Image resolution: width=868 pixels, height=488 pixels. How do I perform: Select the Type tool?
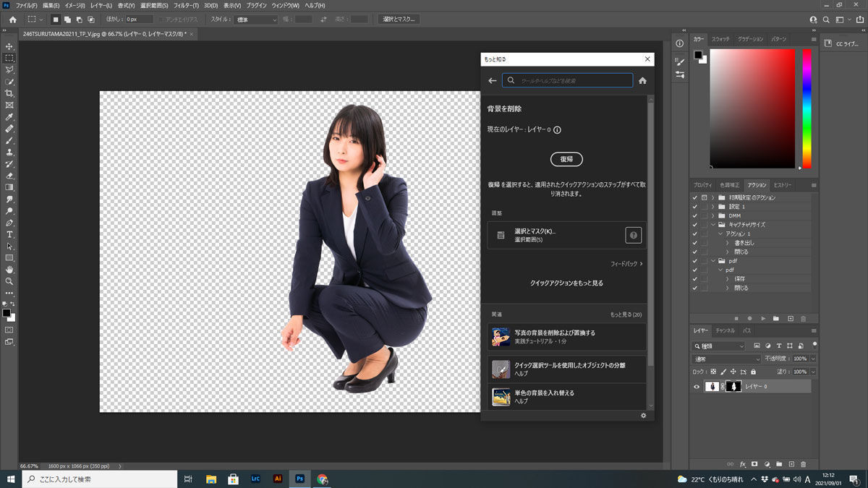9,234
